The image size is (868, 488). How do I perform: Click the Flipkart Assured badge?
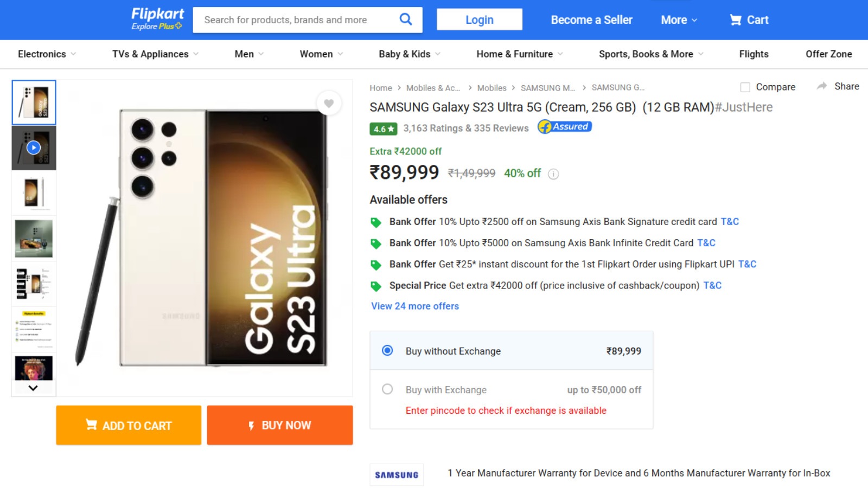tap(564, 127)
